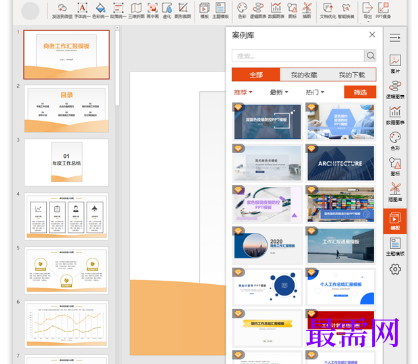Click the case library search input field
This screenshot has width=418, height=364.
click(x=298, y=56)
